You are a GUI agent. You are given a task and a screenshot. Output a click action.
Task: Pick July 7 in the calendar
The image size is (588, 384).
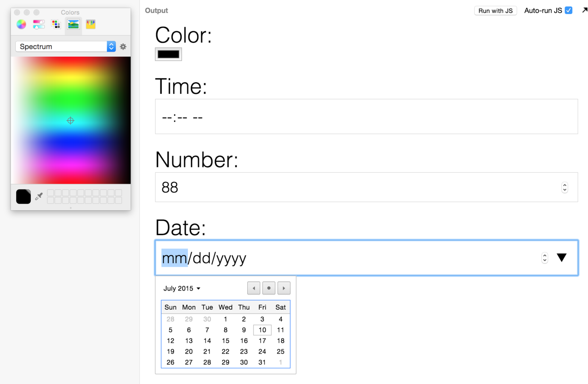[207, 330]
